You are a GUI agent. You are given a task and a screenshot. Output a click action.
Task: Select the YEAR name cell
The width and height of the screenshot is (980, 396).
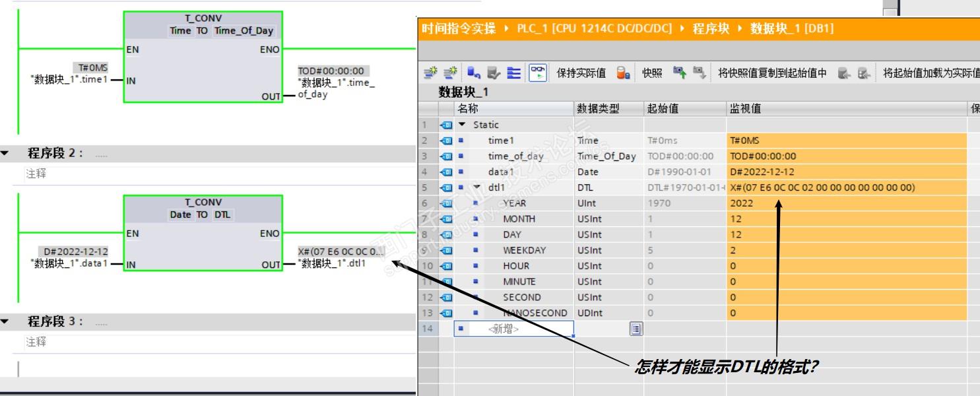(514, 203)
